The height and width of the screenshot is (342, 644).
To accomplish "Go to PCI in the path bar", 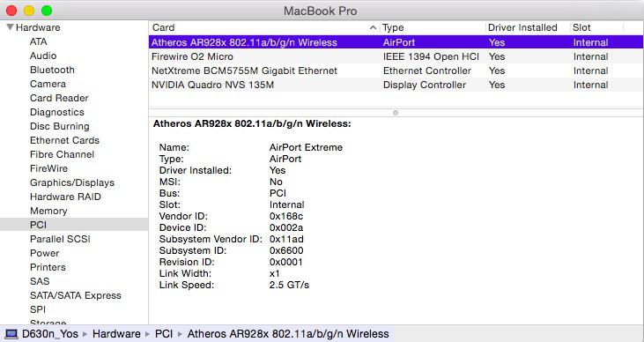I will pos(164,334).
